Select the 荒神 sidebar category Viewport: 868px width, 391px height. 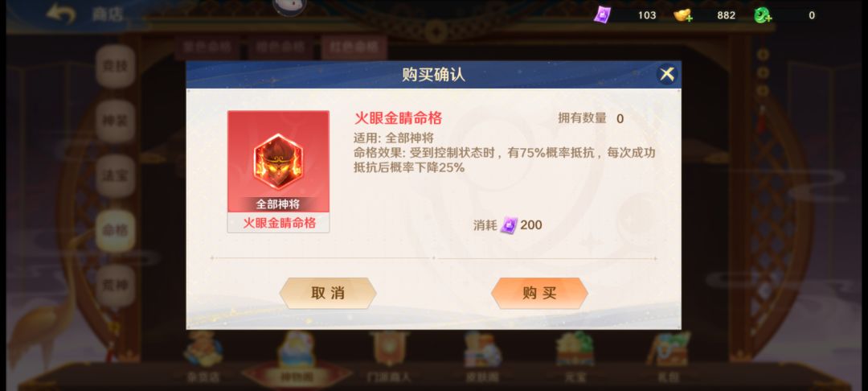coord(115,286)
